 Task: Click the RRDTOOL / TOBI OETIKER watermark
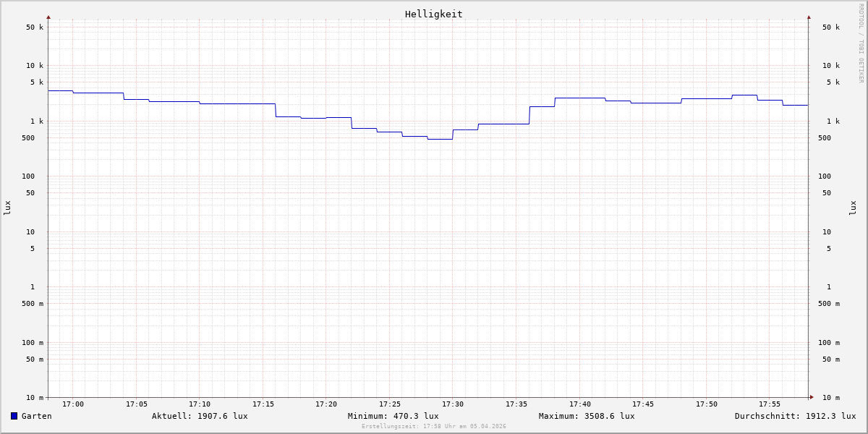pos(861,43)
